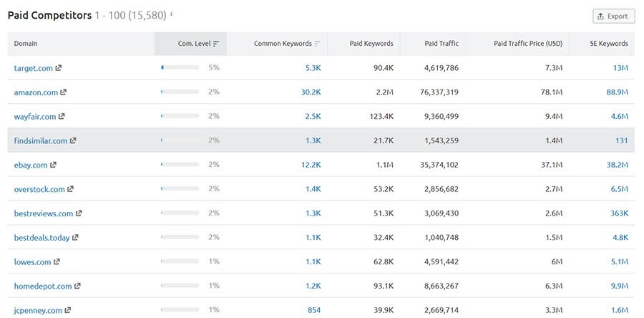Click the Paid Keywords column header
This screenshot has height=318, width=644.
[371, 44]
